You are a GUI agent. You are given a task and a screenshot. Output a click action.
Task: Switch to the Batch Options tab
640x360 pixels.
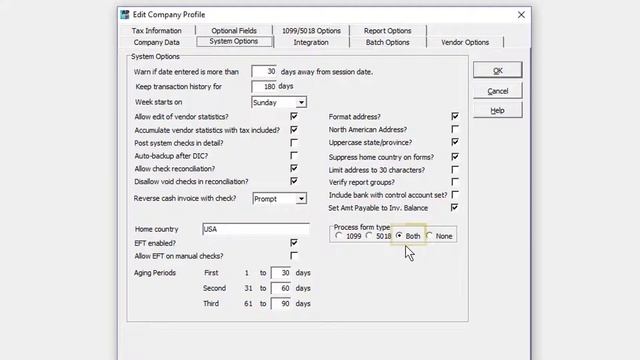tap(388, 42)
